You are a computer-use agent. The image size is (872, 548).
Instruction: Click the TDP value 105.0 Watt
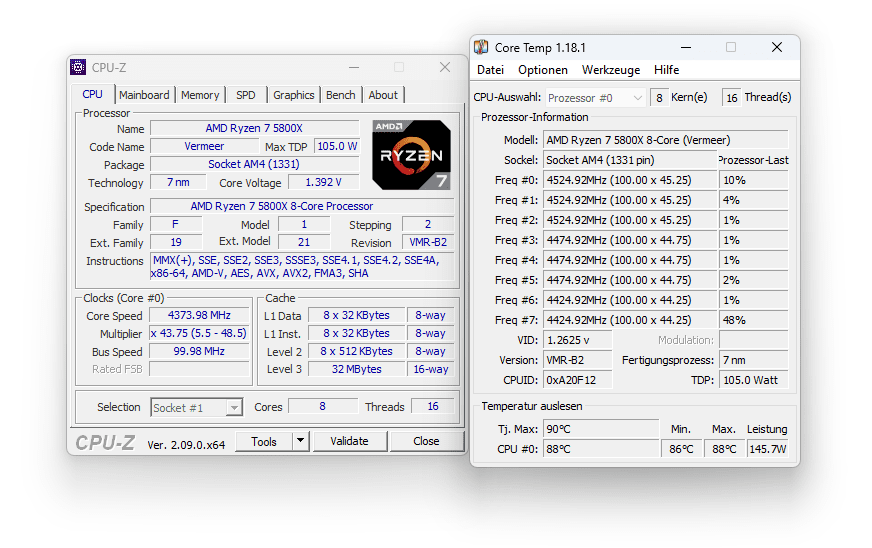click(754, 381)
